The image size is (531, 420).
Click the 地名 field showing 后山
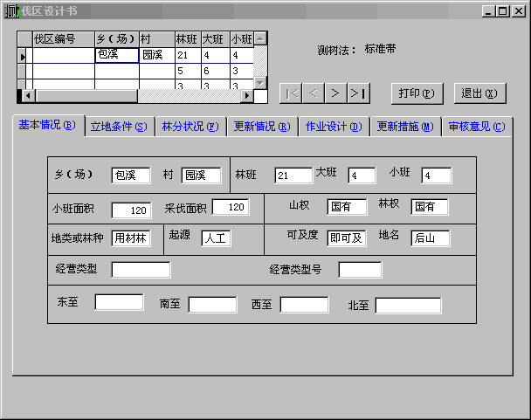[x=430, y=238]
